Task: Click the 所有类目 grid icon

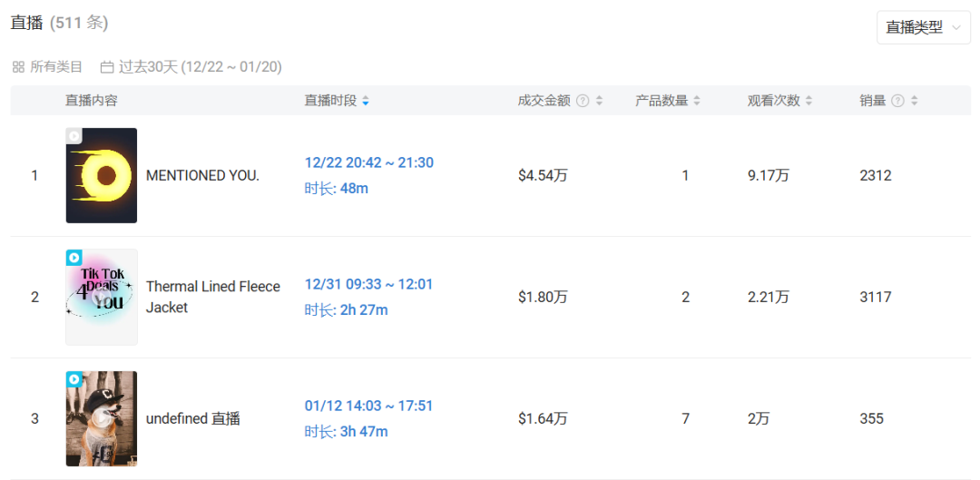Action: coord(18,66)
